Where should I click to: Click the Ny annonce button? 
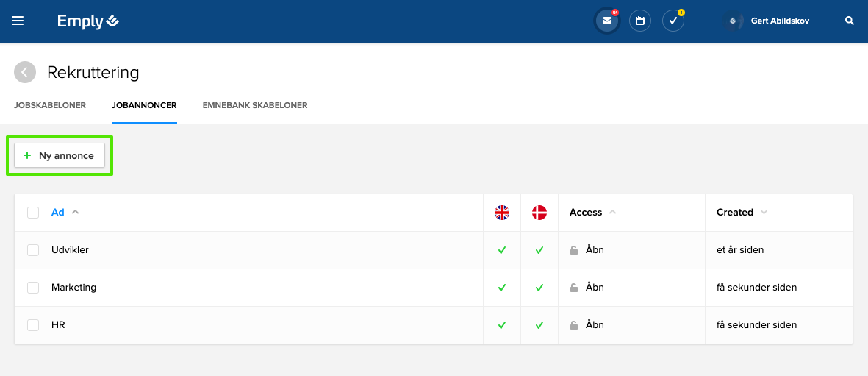(x=60, y=155)
